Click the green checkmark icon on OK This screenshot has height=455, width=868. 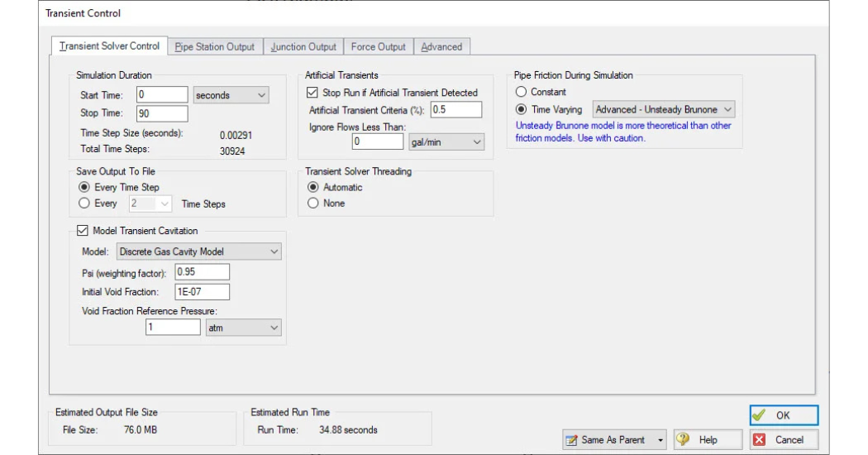759,415
